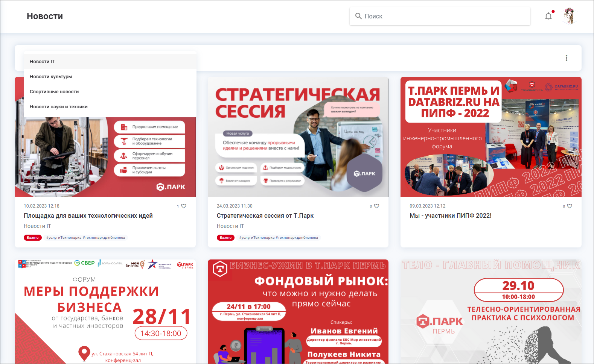Screen dimensions: 594x364
Task: Open the 'Стратегическая сессия' banner image
Action: pos(298,137)
